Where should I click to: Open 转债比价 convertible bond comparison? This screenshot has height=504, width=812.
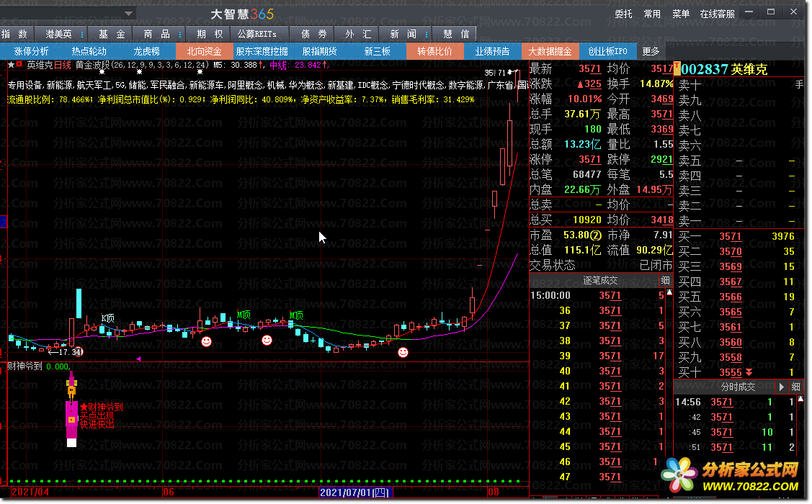[434, 51]
